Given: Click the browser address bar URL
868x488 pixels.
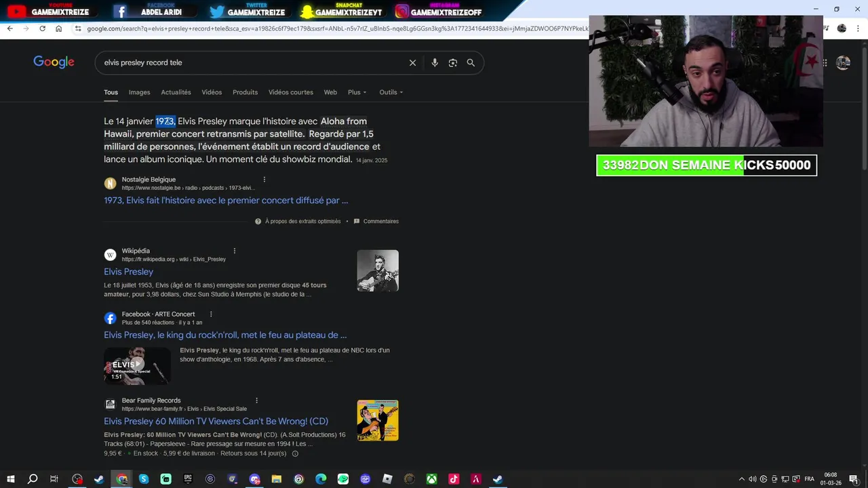Looking at the screenshot, I should point(337,28).
